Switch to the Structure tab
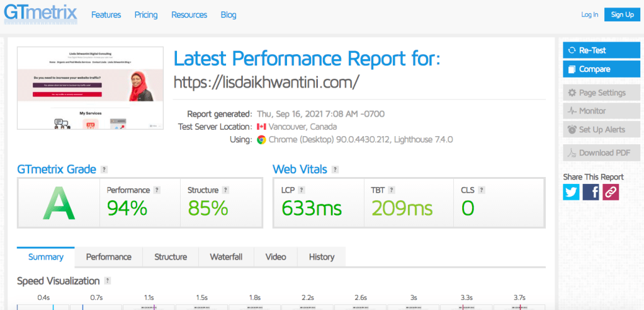This screenshot has width=644, height=310. tap(171, 257)
